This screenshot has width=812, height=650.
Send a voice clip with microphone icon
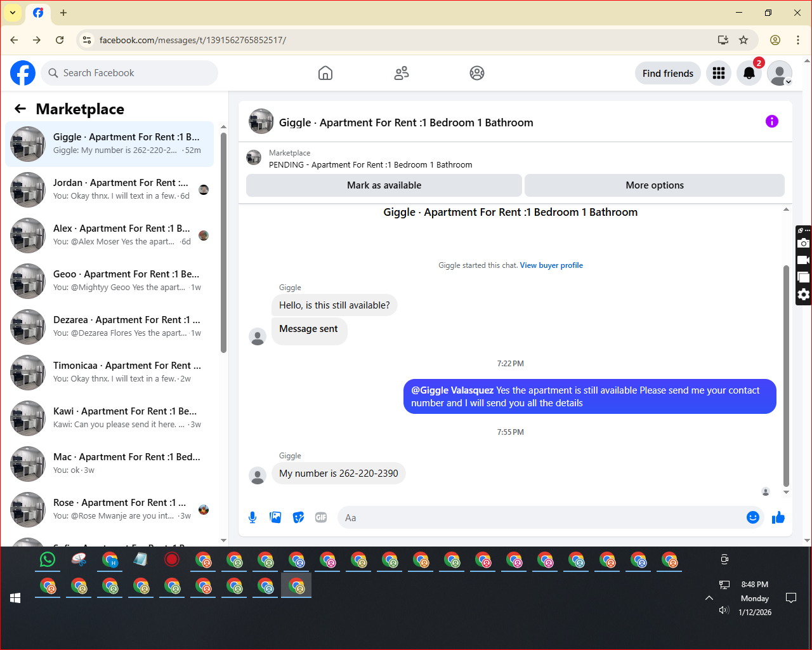click(x=252, y=517)
